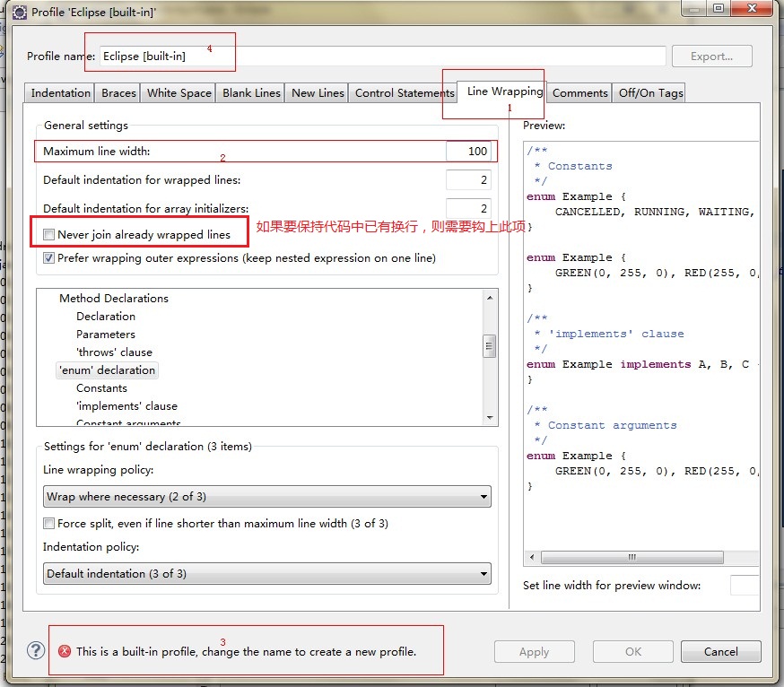
Task: Click the OK button
Action: click(633, 651)
